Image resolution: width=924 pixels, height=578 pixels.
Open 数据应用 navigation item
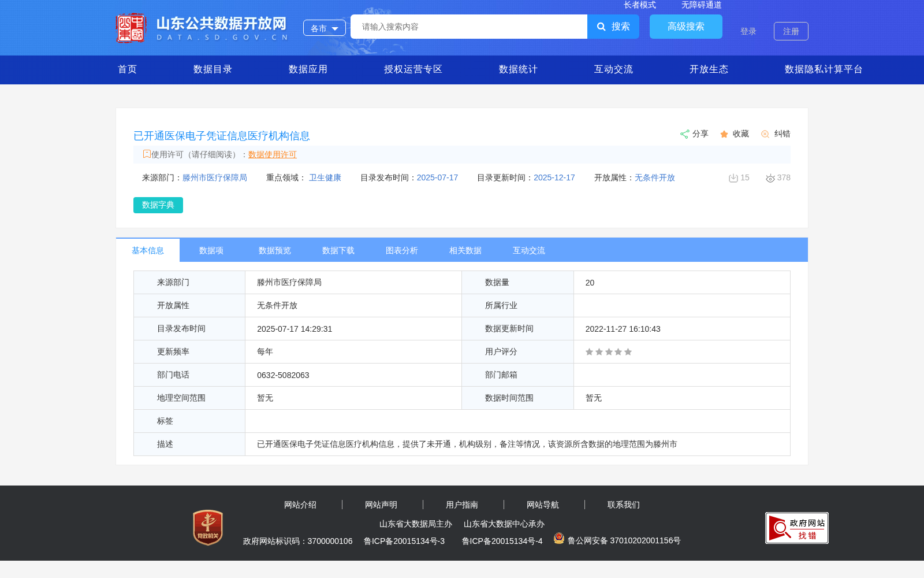pyautogui.click(x=308, y=69)
